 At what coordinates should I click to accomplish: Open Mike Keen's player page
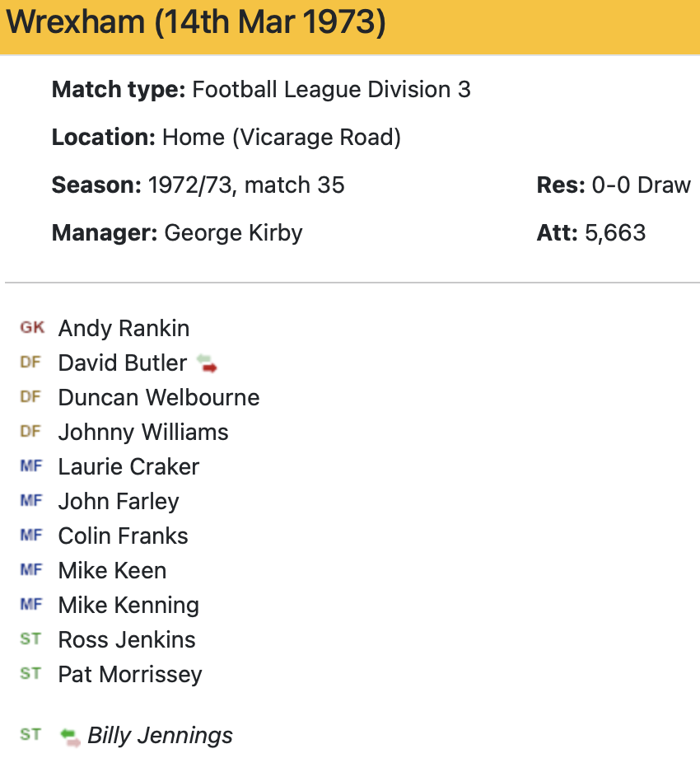point(112,570)
